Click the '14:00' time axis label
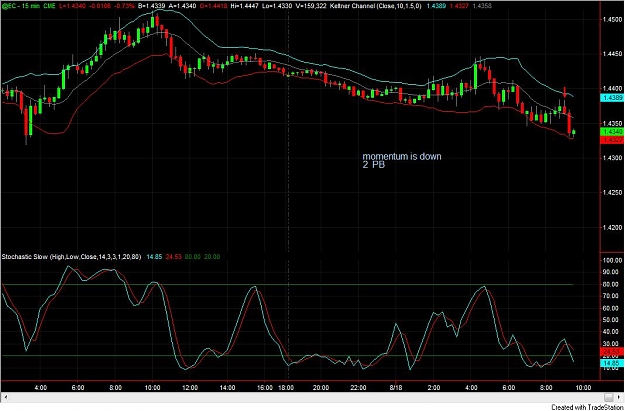 tap(227, 387)
